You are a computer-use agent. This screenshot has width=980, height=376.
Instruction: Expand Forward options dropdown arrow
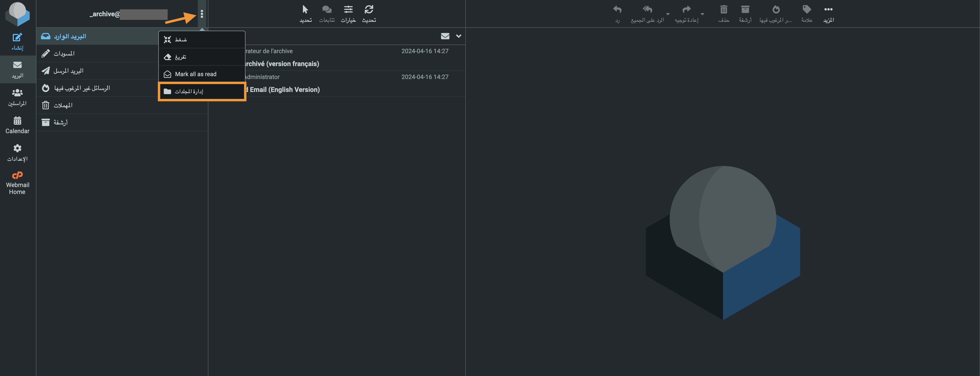click(702, 14)
